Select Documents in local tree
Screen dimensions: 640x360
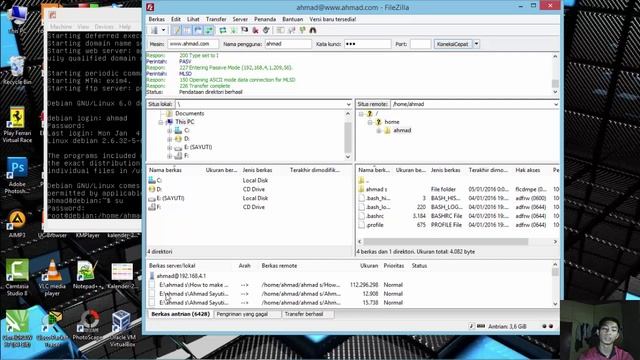(189, 113)
